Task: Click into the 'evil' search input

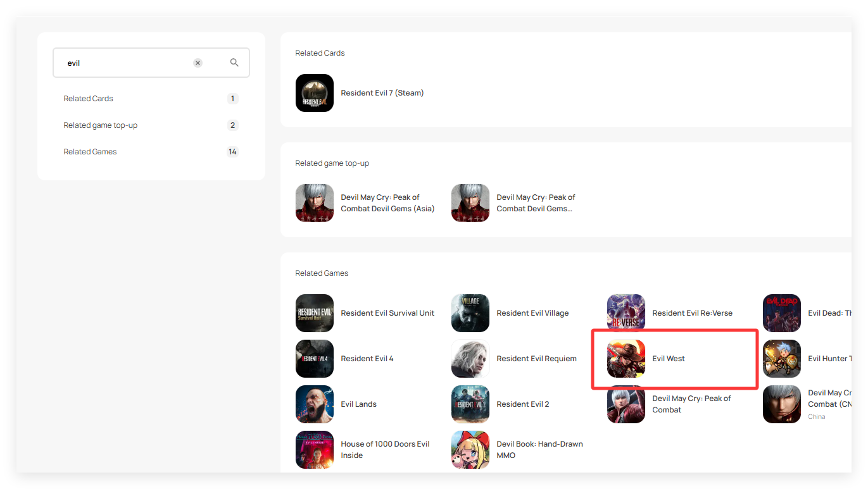Action: pos(127,63)
